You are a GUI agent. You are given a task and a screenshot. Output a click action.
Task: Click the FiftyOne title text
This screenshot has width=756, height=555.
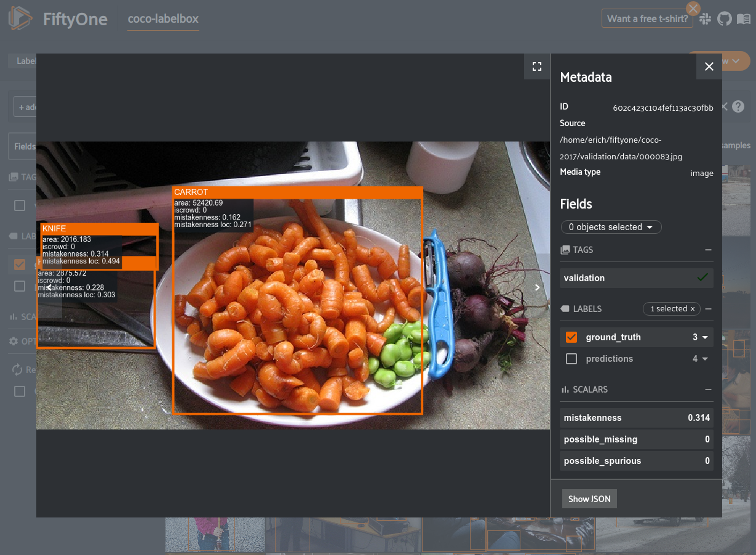pos(76,19)
